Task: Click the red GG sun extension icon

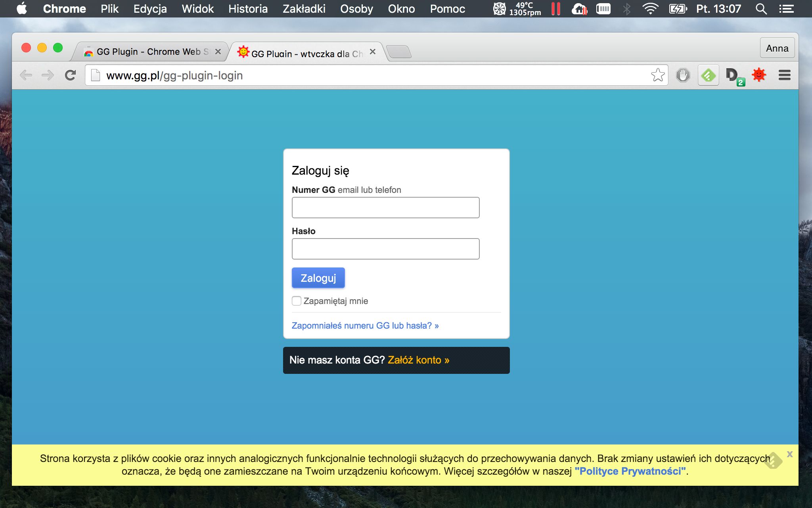Action: [759, 75]
